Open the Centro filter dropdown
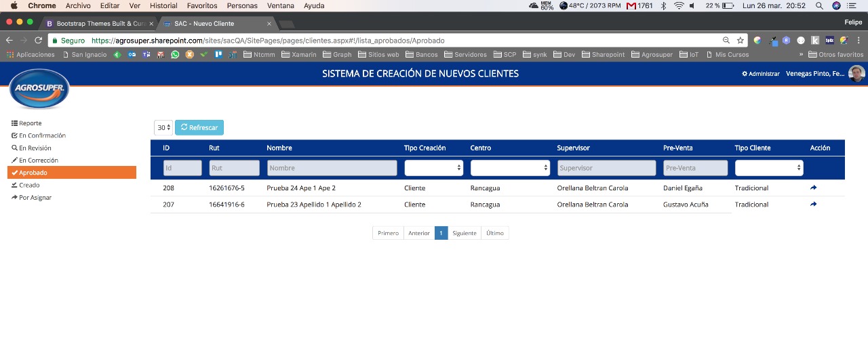Image resolution: width=868 pixels, height=340 pixels. pyautogui.click(x=510, y=167)
